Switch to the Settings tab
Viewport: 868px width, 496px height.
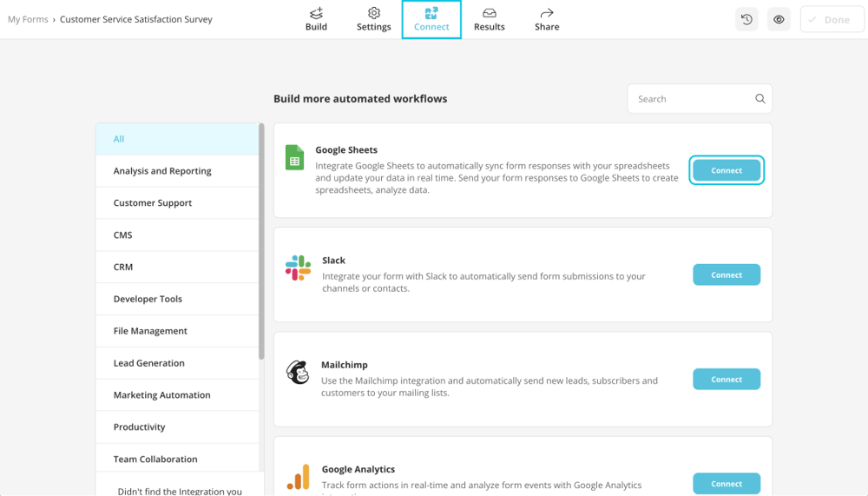[374, 19]
